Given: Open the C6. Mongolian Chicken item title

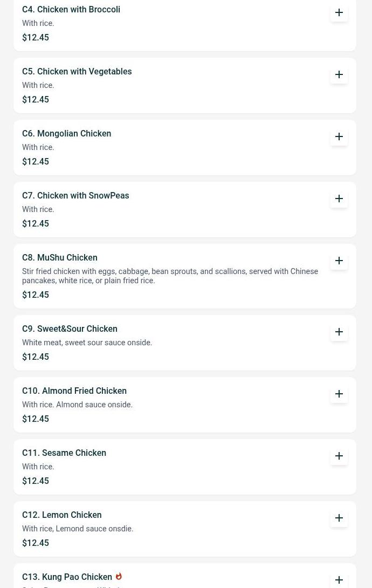Looking at the screenshot, I should (67, 133).
